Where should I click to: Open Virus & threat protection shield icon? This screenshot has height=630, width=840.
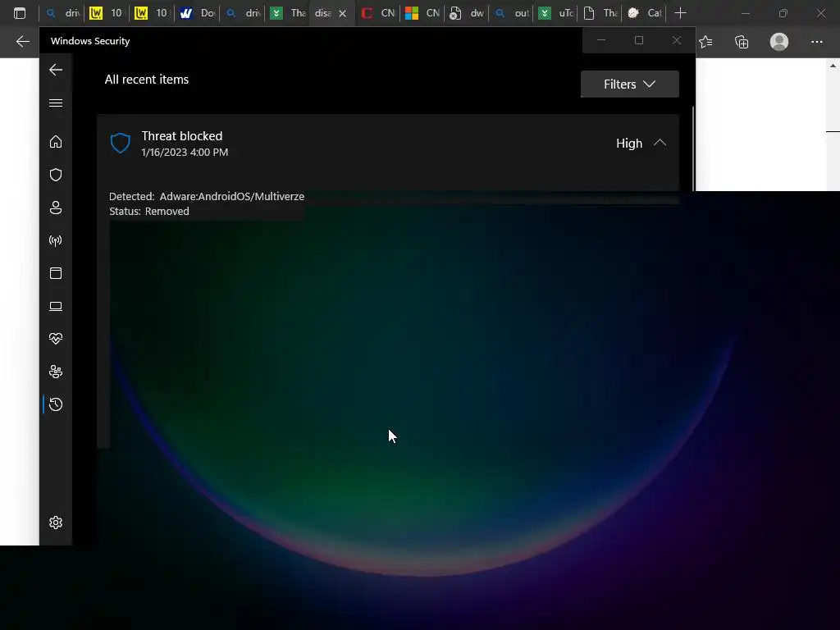[56, 175]
